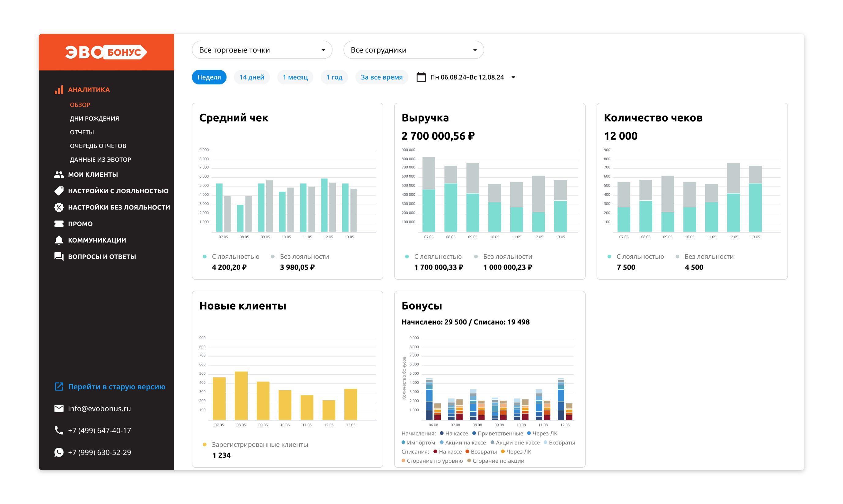Click Акции на кассе legend item
Image resolution: width=843 pixels, height=504 pixels.
465,443
